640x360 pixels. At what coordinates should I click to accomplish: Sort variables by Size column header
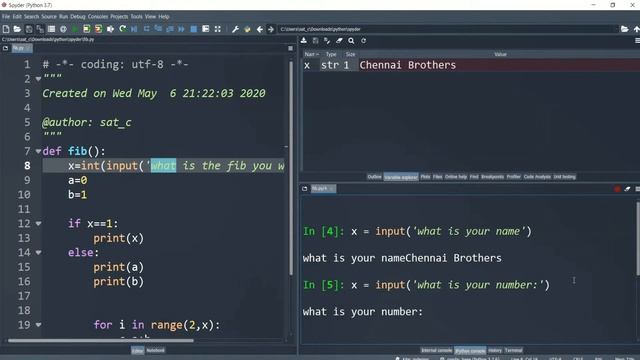coord(350,54)
